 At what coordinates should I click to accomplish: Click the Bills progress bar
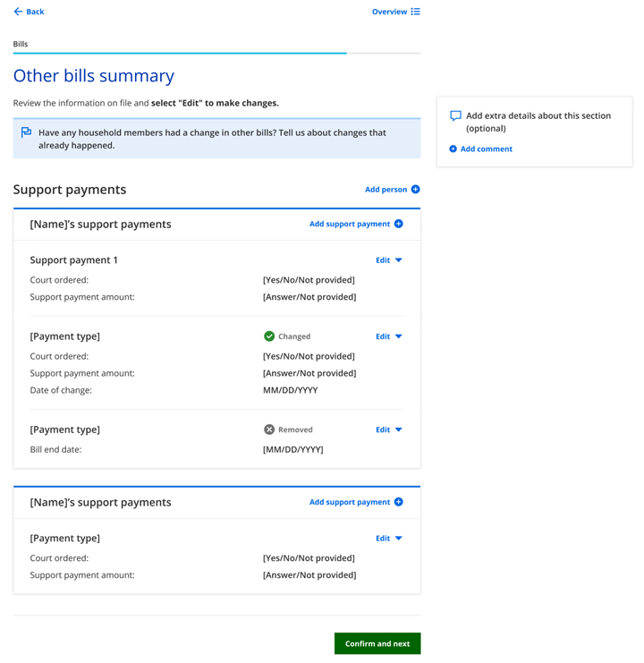click(x=216, y=54)
